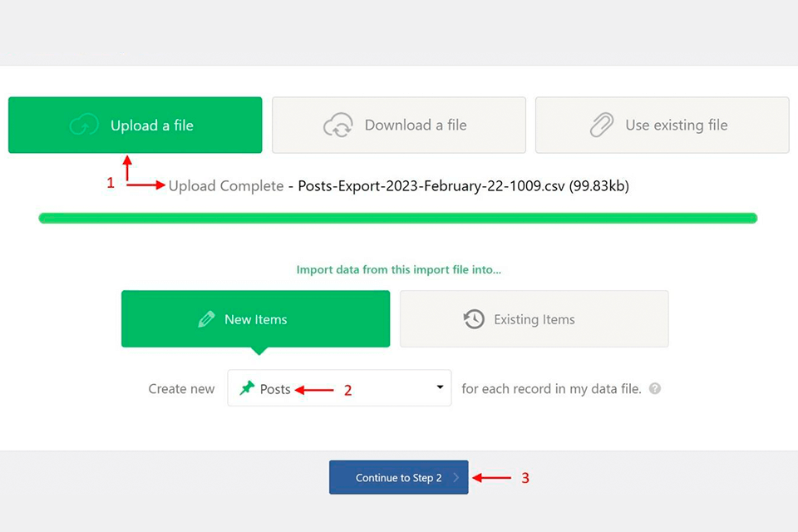This screenshot has height=532, width=798.
Task: Switch to Existing Items import mode
Action: 534,319
